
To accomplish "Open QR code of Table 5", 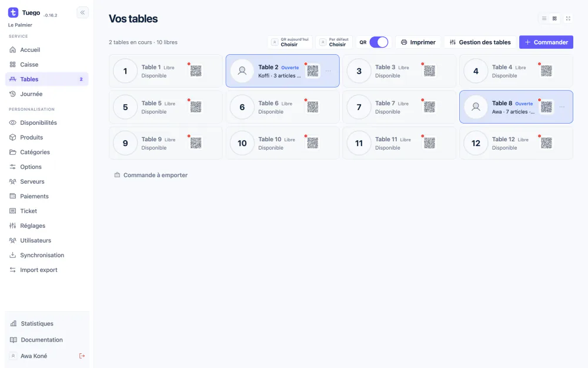I will pos(196,107).
